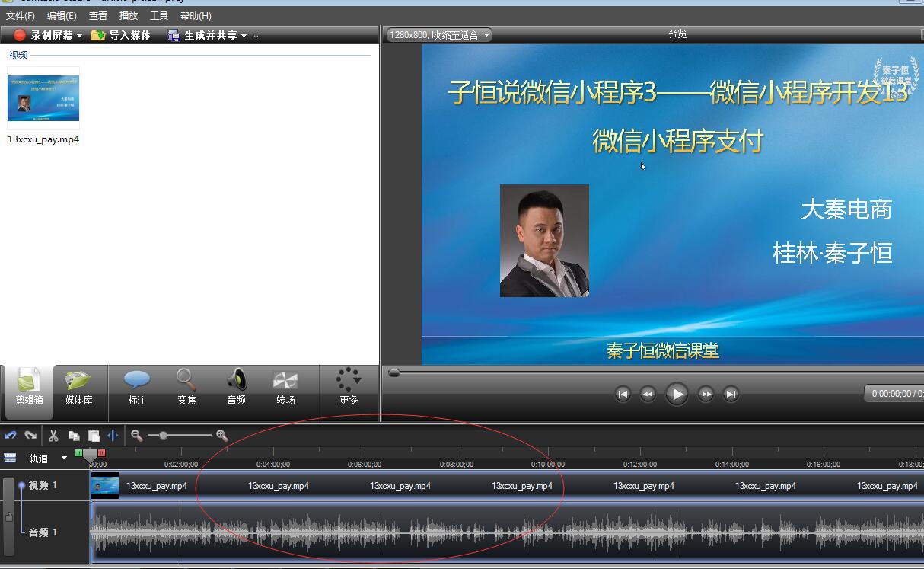
Task: Click the 0:04:00;00 mark on timeline ruler
Action: [x=273, y=464]
